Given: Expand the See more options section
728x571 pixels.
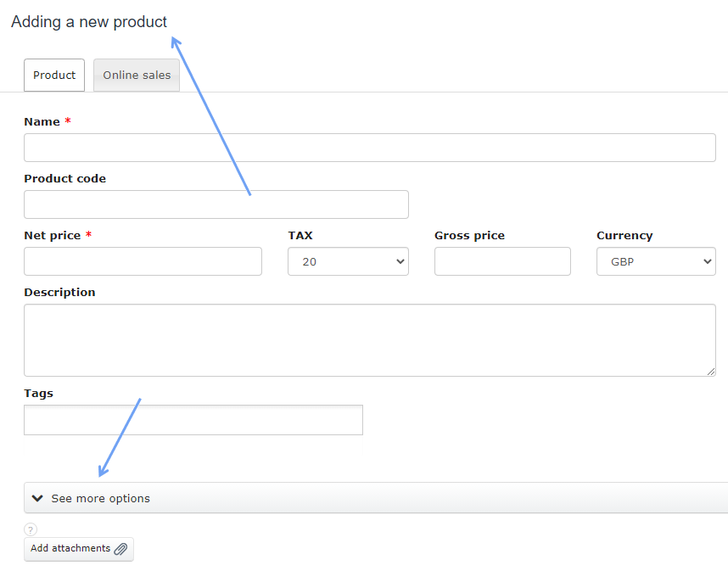Looking at the screenshot, I should pyautogui.click(x=100, y=498).
